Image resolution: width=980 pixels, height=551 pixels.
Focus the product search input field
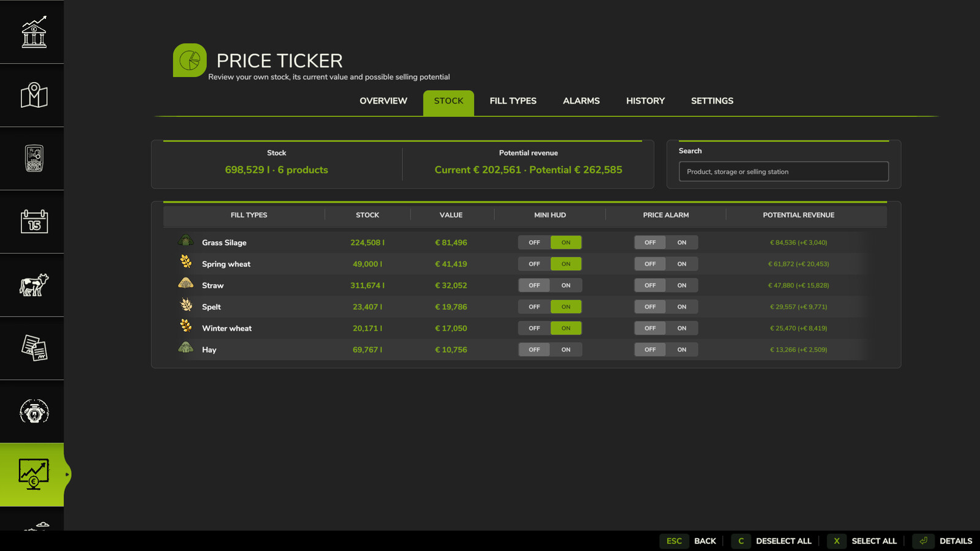(x=783, y=171)
